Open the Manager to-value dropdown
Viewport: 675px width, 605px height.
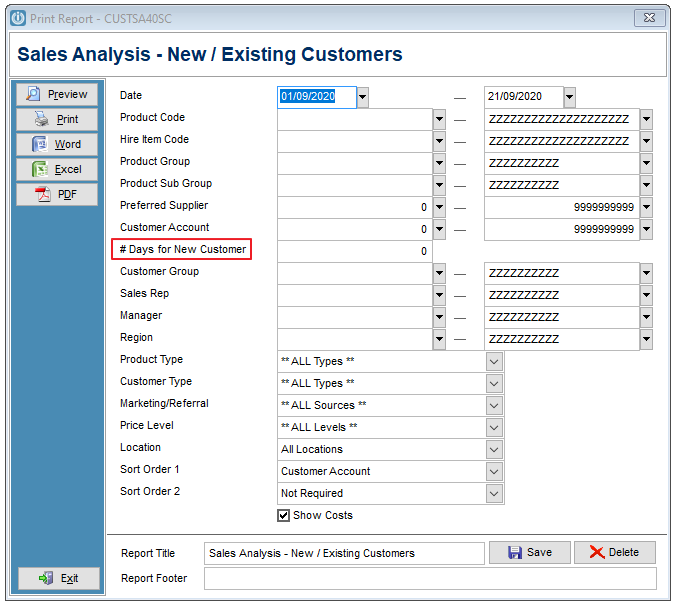(646, 317)
